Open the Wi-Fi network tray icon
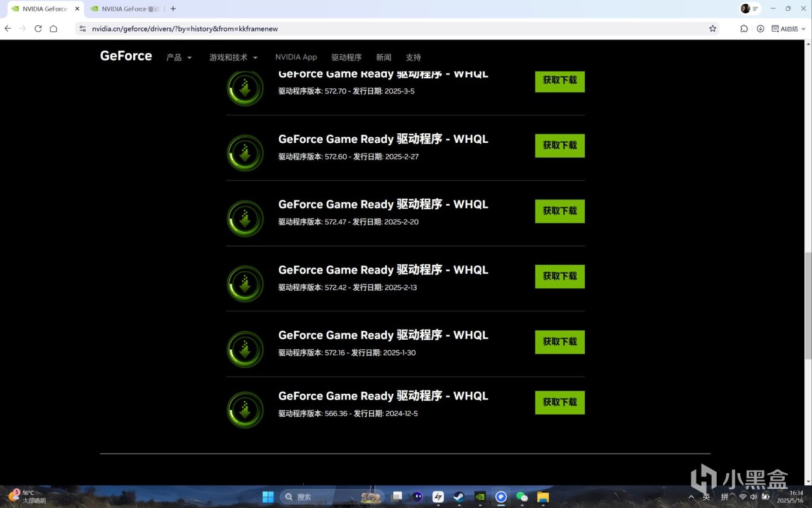This screenshot has height=508, width=812. pyautogui.click(x=743, y=497)
